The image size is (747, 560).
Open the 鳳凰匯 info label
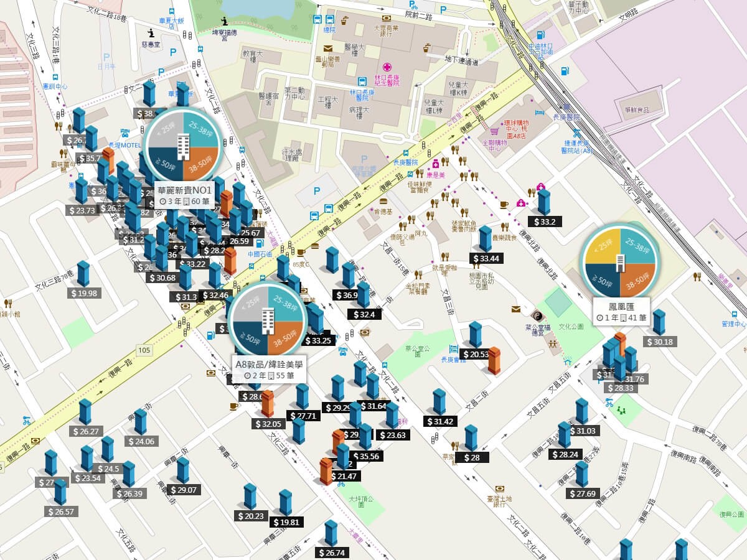click(x=621, y=312)
